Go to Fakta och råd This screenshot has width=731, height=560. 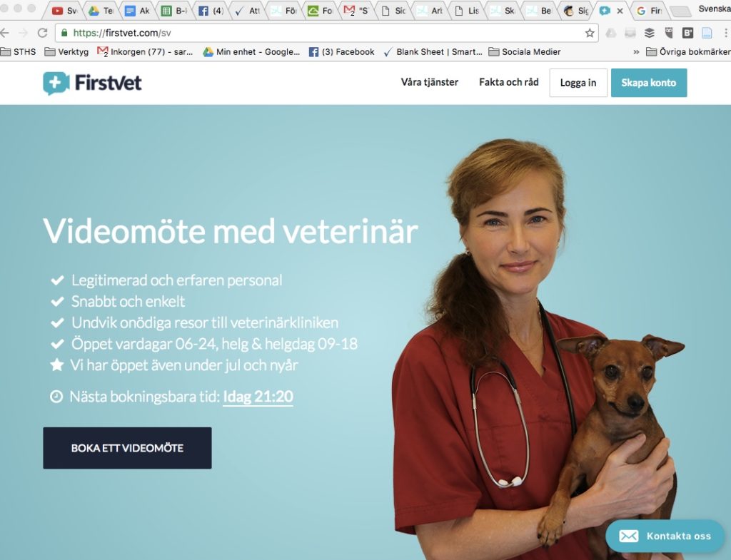(x=508, y=83)
